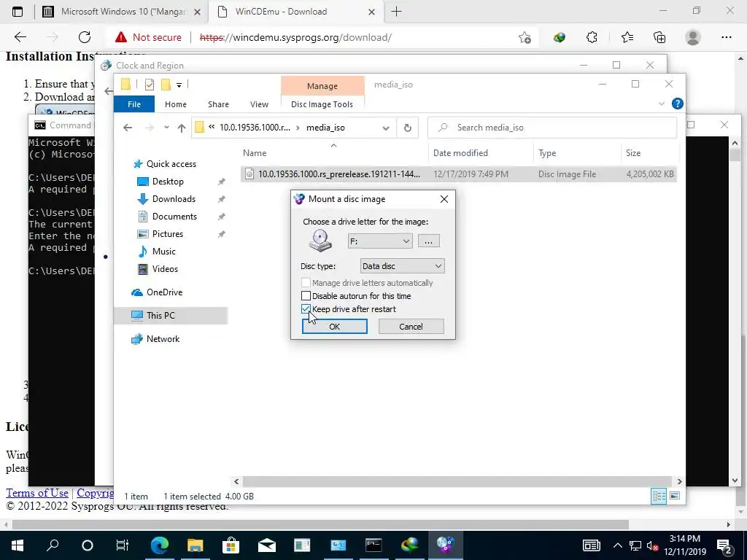This screenshot has width=747, height=560.
Task: Open the browser profile avatar
Action: 693,37
